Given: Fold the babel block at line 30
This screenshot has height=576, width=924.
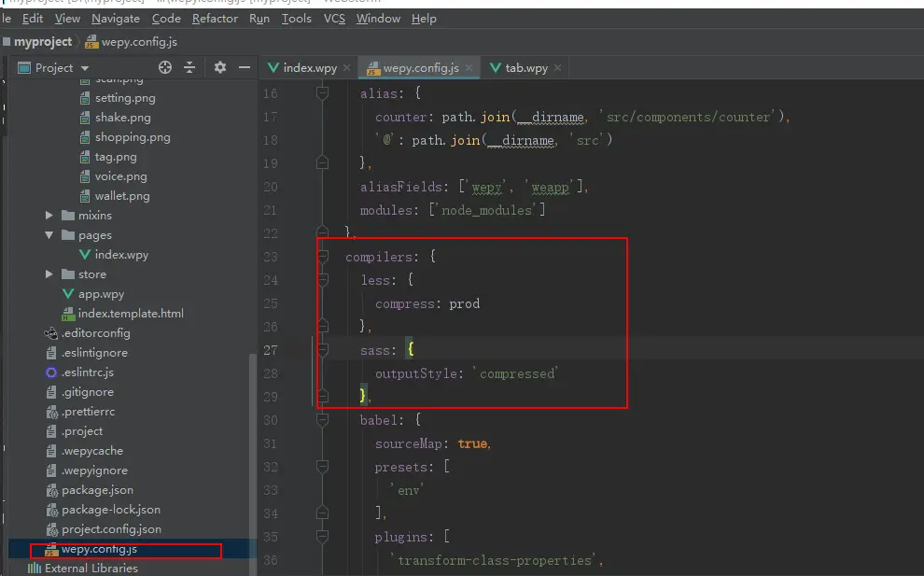Looking at the screenshot, I should tap(322, 420).
